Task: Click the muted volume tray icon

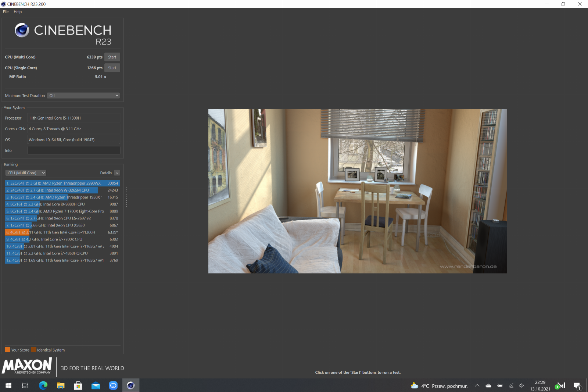Action: coord(522,385)
